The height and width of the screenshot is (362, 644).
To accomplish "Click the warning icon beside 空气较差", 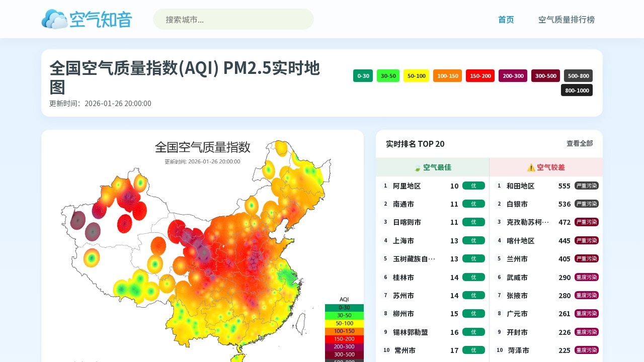I will pyautogui.click(x=531, y=167).
